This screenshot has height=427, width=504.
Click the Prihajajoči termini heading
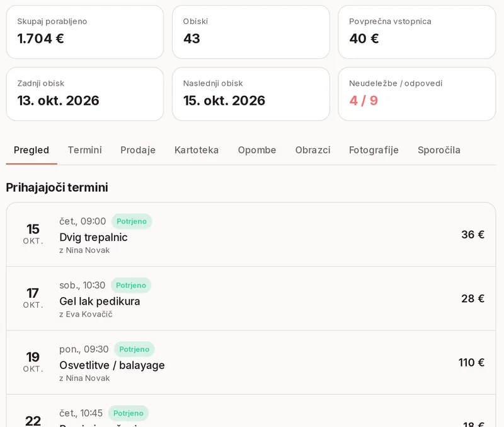(57, 187)
